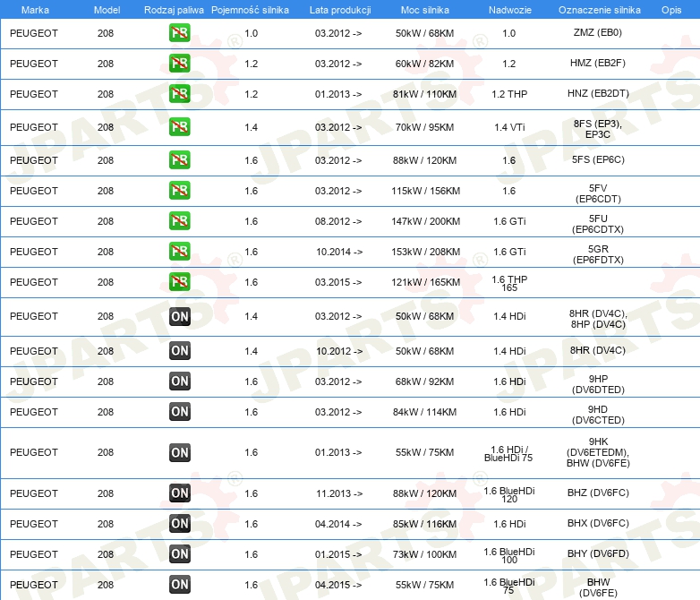
Task: Click the body type 1.6 BlueHDi 100
Action: coord(509,555)
